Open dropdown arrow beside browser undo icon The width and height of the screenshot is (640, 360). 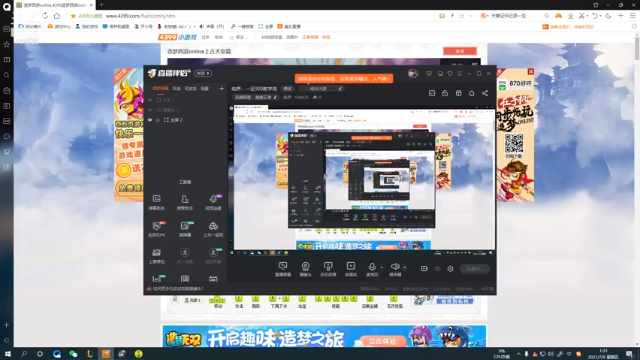tap(600, 16)
